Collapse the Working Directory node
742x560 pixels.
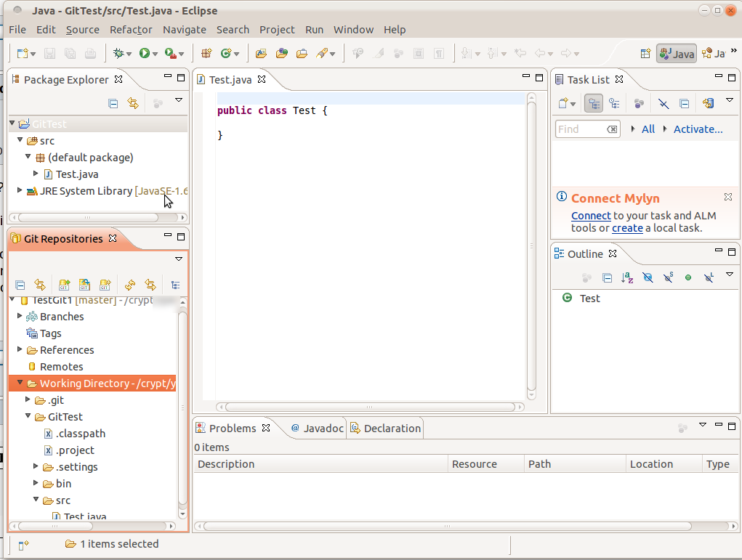20,382
